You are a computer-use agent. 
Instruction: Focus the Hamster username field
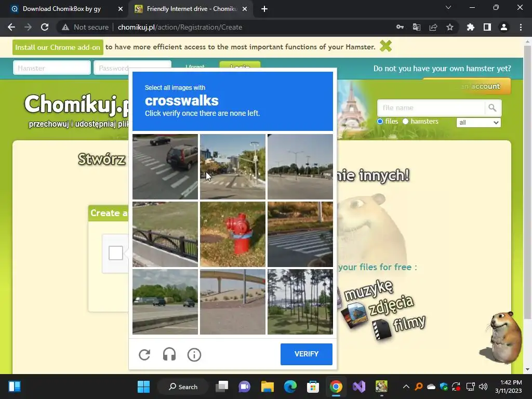click(52, 68)
